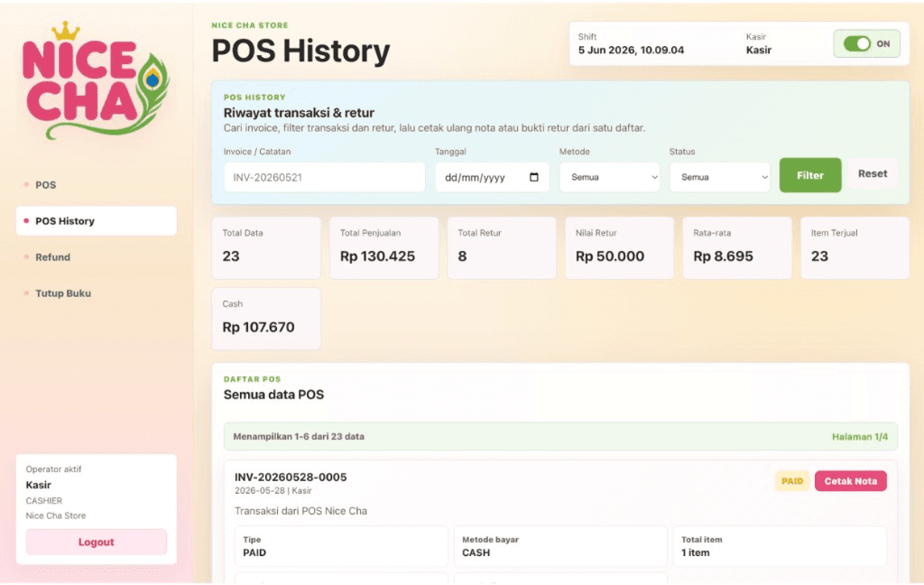The height and width of the screenshot is (585, 924).
Task: Click the NICE CHA STORE header label
Action: tap(250, 25)
